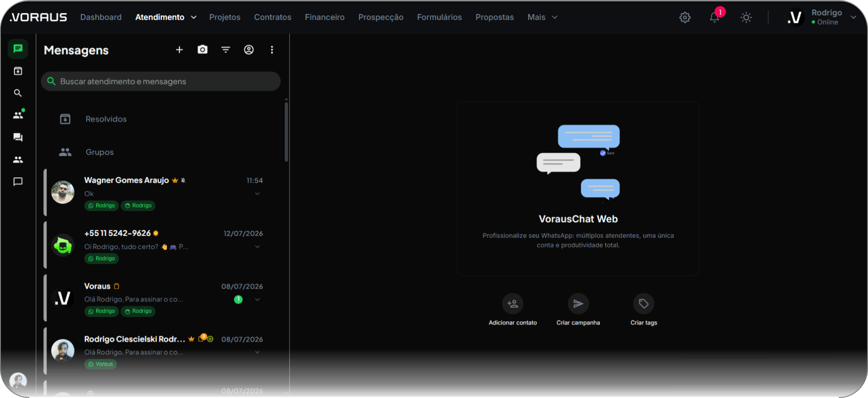Image resolution: width=868 pixels, height=398 pixels.
Task: Click the Voraus chat avatar logo
Action: click(x=63, y=298)
